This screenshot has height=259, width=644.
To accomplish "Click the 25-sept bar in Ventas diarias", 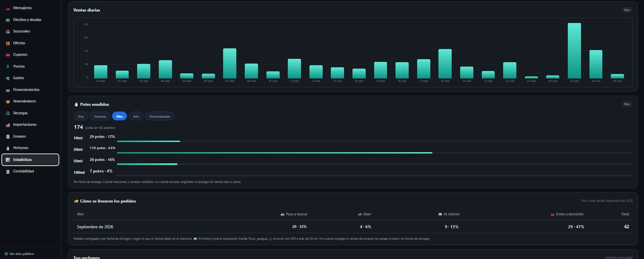I will coord(574,51).
